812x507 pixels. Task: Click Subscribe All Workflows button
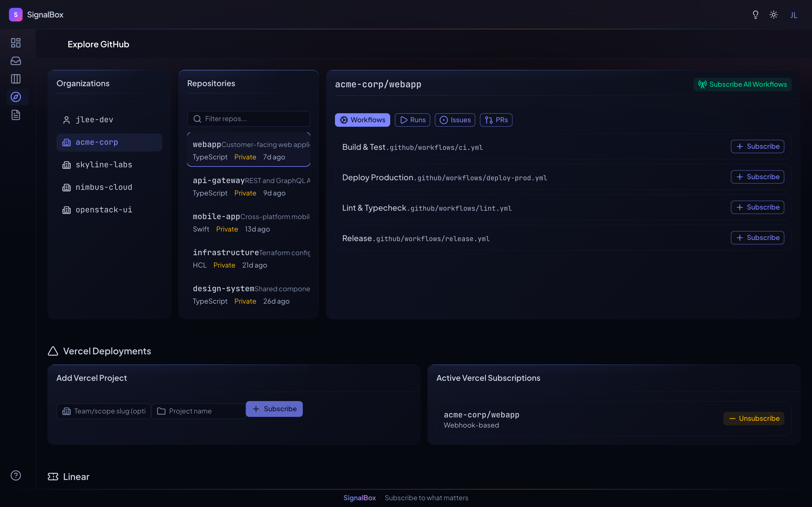pos(742,84)
